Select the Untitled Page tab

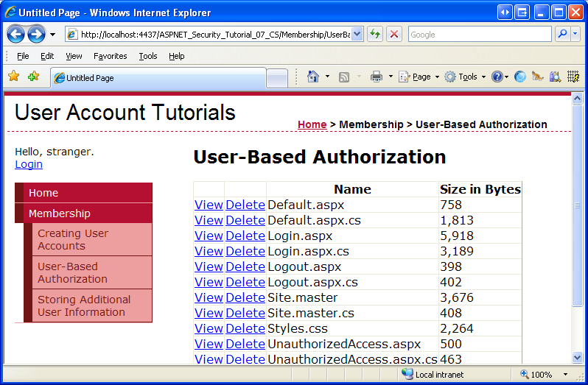click(x=158, y=78)
